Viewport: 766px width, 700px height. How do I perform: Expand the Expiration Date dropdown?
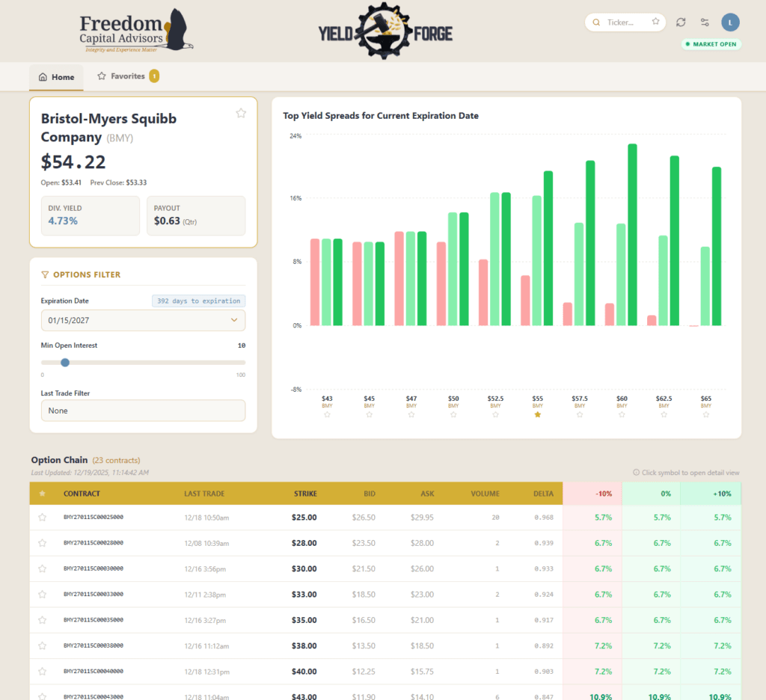pyautogui.click(x=143, y=320)
